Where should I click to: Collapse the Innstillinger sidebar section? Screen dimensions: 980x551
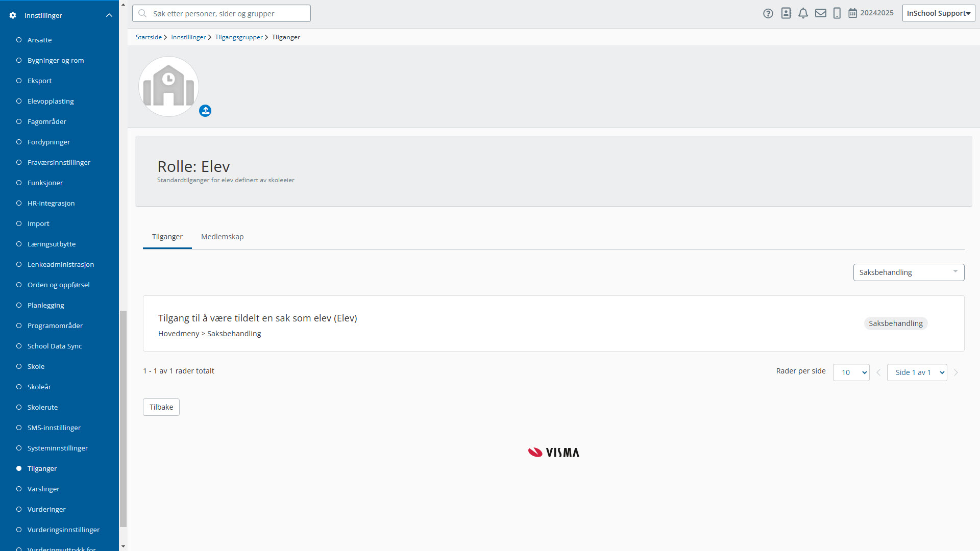tap(109, 16)
